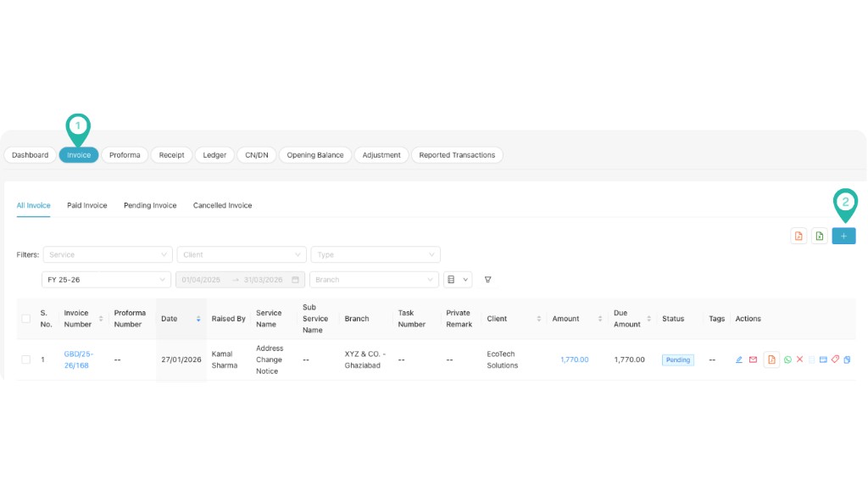Change the FY 25-26 financial year dropdown
The height and width of the screenshot is (496, 868).
coord(105,279)
